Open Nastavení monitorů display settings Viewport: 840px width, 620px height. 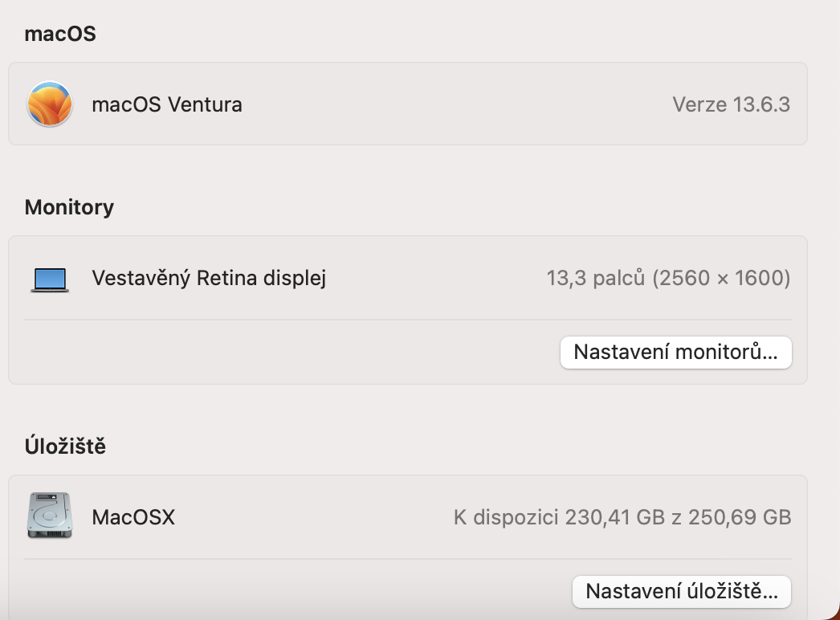675,353
